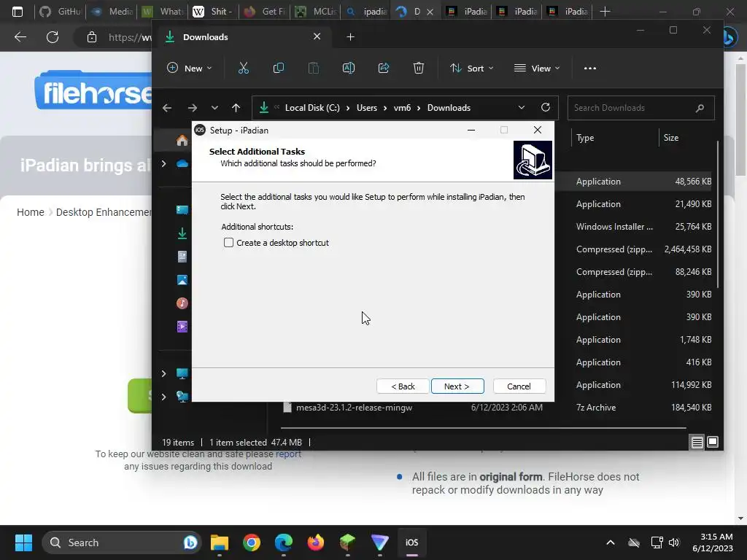Open the Sort dropdown menu

(472, 68)
